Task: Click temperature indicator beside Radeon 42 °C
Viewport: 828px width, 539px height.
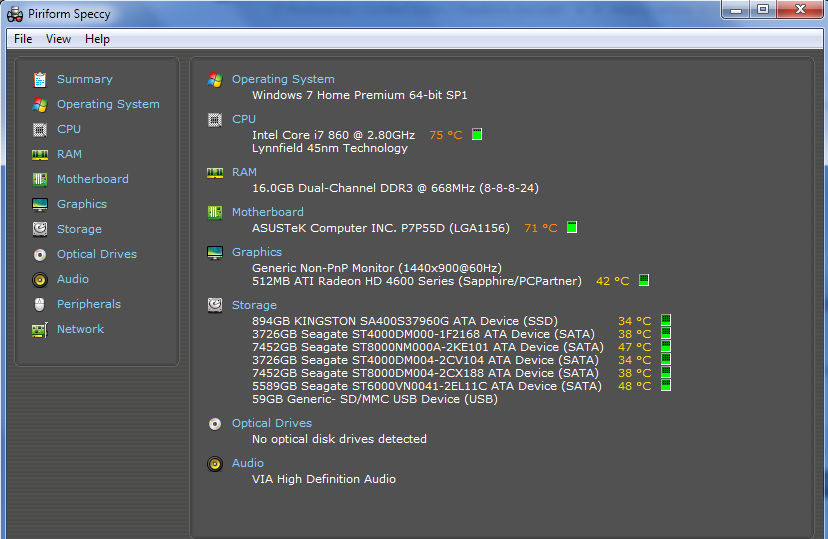Action: pyautogui.click(x=644, y=280)
